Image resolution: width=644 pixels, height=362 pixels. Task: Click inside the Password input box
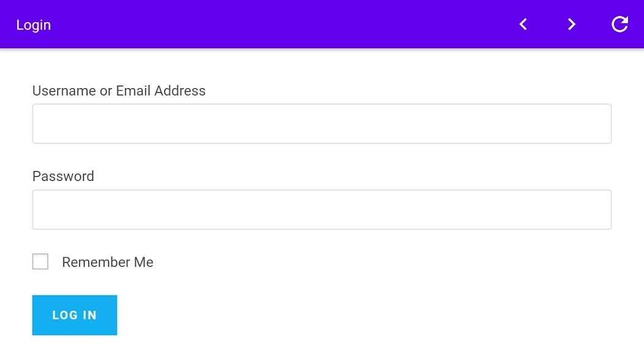click(x=321, y=210)
